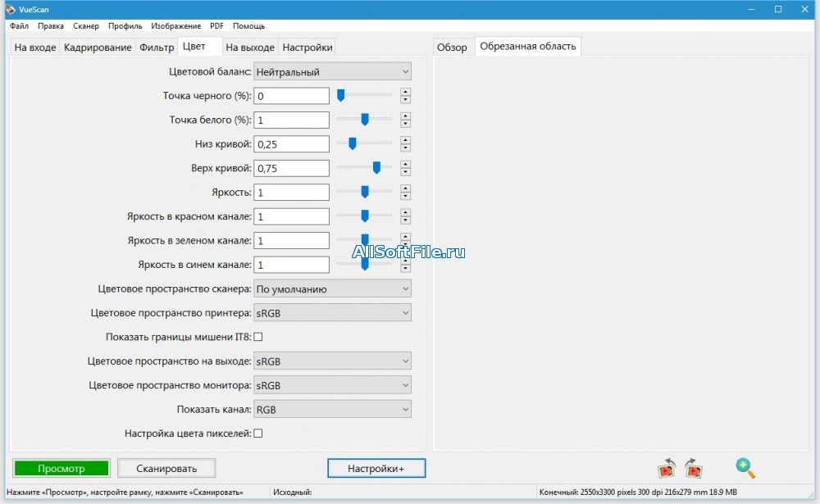Toggle Настройка цвета пикселей checkbox
Viewport: 820px width, 504px height.
pyautogui.click(x=257, y=434)
